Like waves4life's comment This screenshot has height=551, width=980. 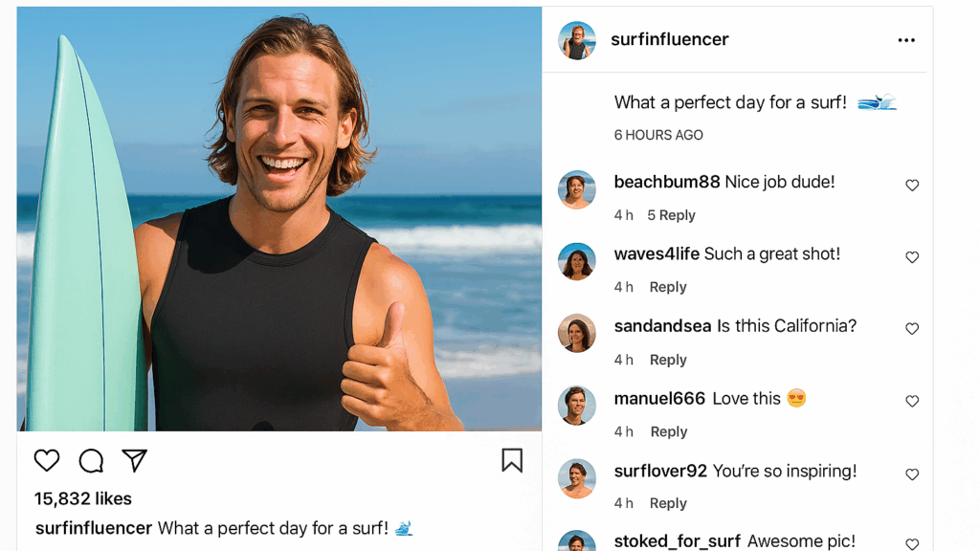pyautogui.click(x=912, y=257)
